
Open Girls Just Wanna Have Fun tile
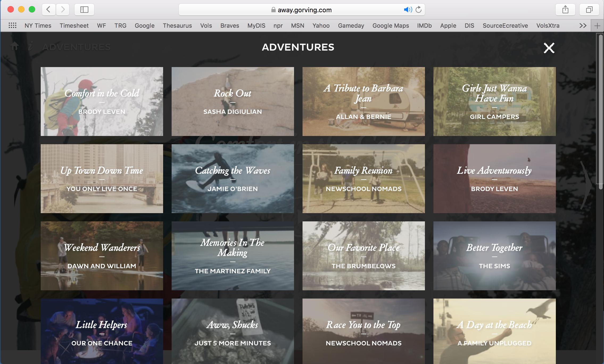[x=494, y=101]
